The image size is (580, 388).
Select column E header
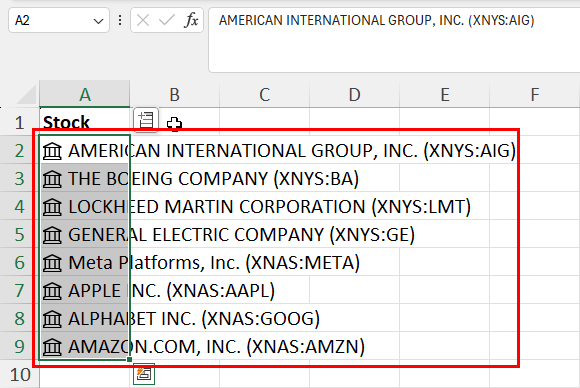click(x=445, y=95)
